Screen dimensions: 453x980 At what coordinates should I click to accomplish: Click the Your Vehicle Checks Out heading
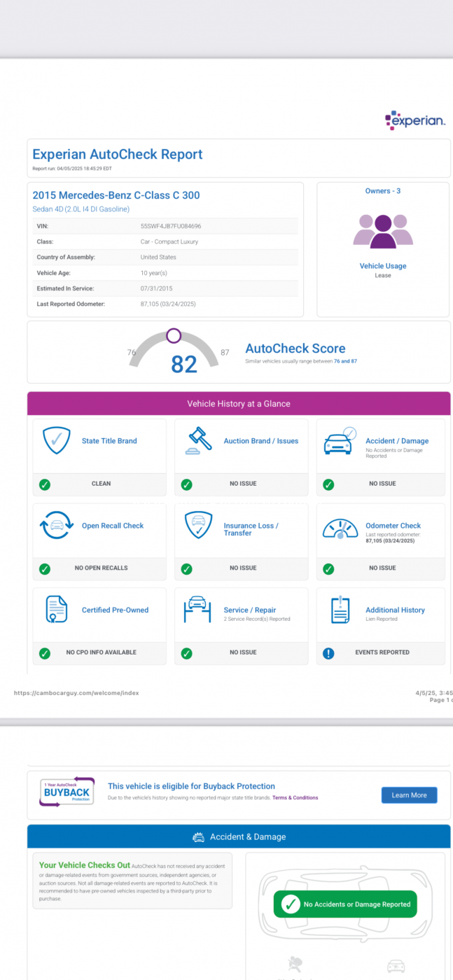(x=85, y=865)
